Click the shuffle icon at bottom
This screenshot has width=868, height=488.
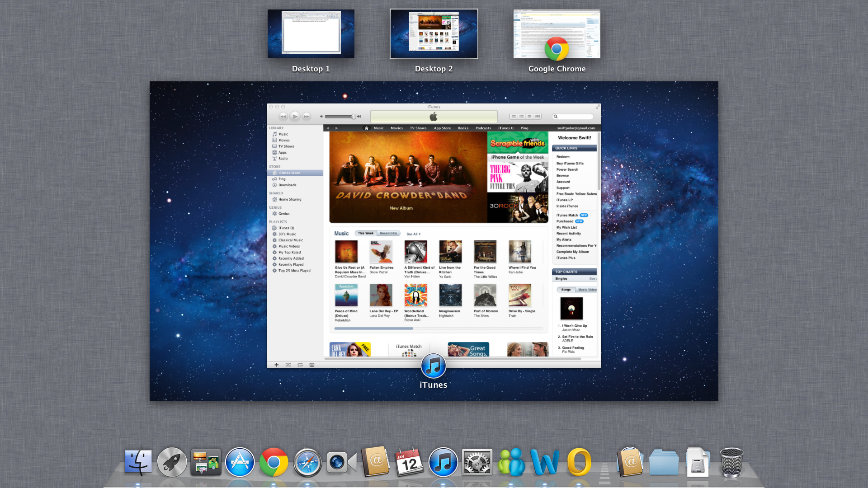pos(288,365)
